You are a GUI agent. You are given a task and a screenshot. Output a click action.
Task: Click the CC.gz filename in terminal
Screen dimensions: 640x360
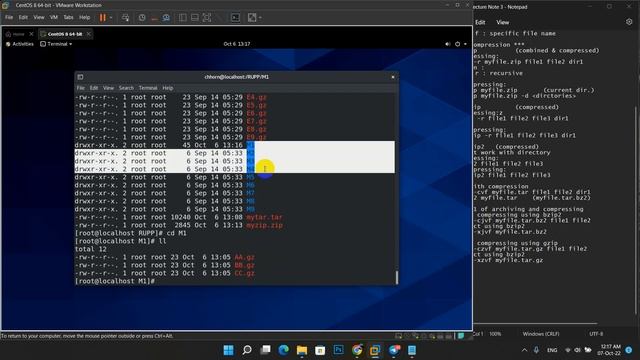(x=244, y=273)
